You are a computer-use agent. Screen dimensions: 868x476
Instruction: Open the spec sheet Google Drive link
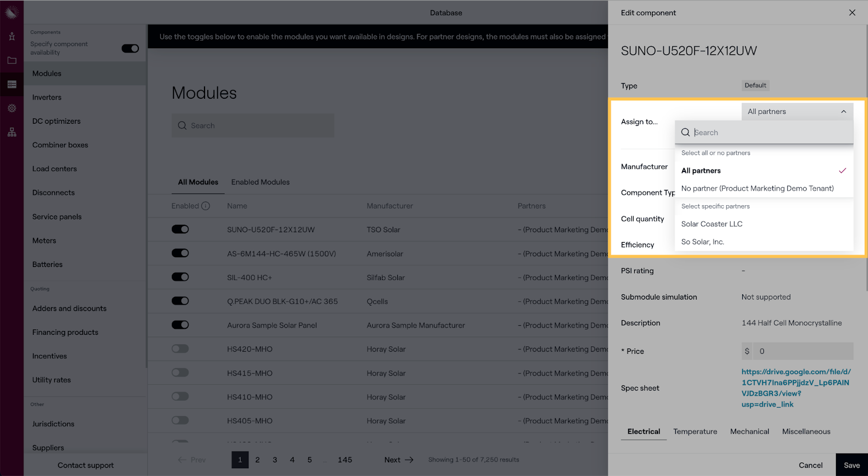(796, 388)
